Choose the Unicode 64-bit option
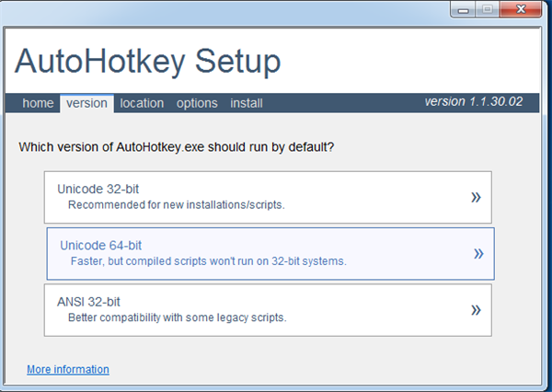Image resolution: width=552 pixels, height=392 pixels. coord(101,246)
